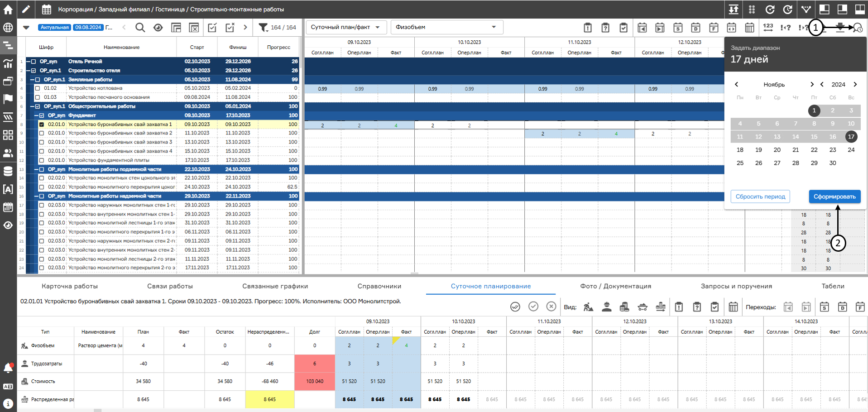868x412 pixels.
Task: Open notifications bell in sidebar
Action: (8, 368)
